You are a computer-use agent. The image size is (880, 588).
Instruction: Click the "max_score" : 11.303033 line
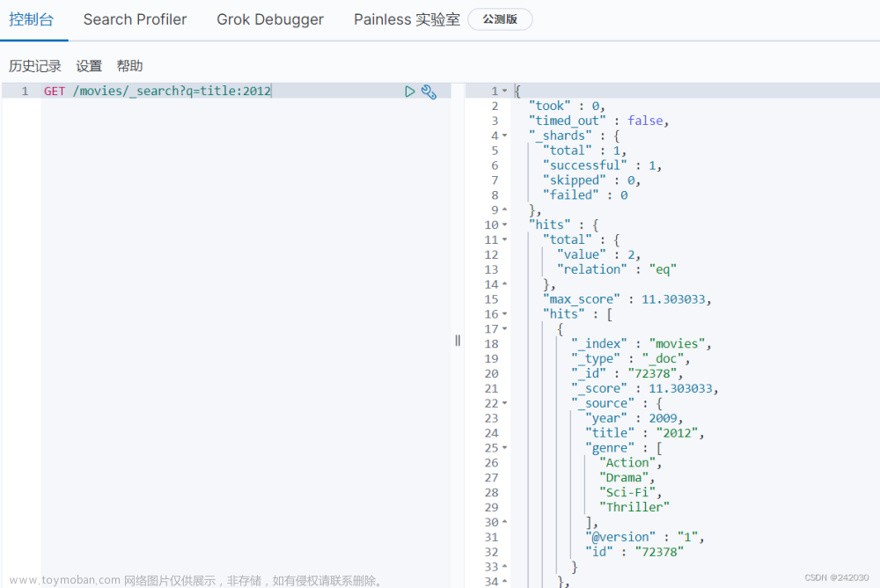pos(627,299)
